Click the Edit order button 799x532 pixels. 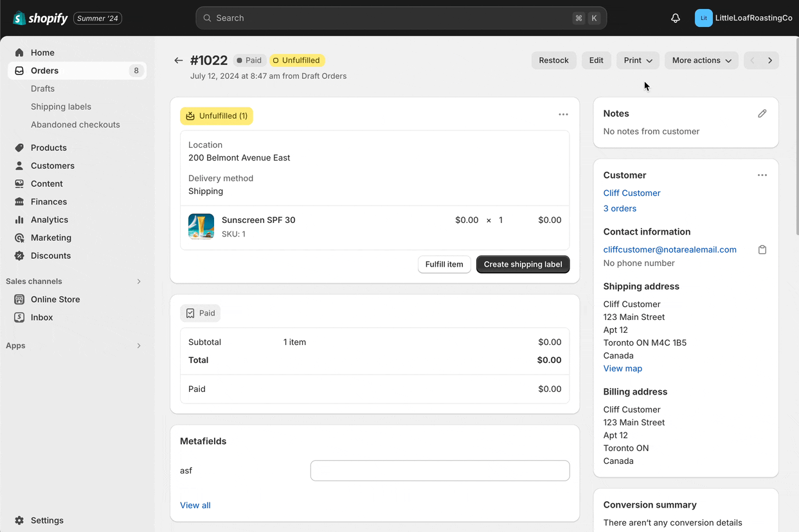point(597,60)
